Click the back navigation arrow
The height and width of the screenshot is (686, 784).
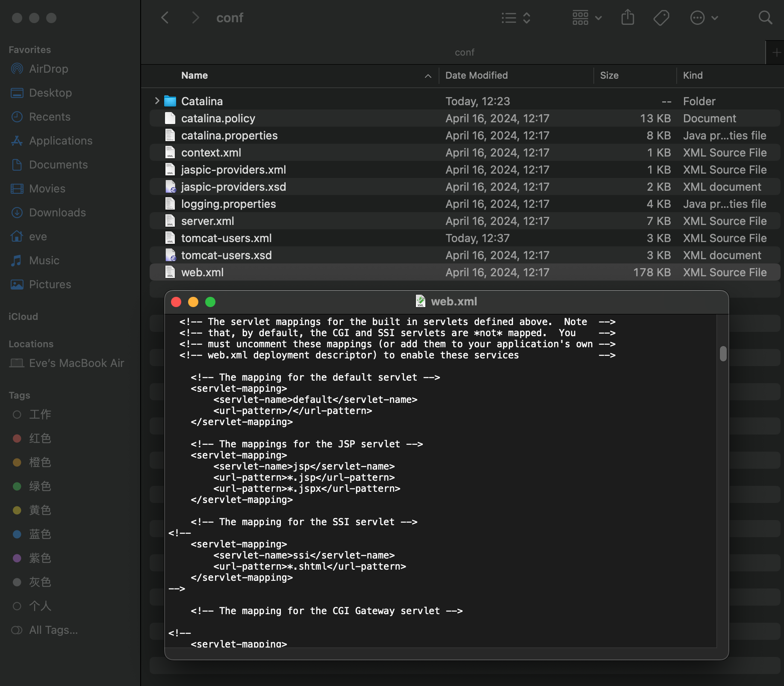coord(165,17)
